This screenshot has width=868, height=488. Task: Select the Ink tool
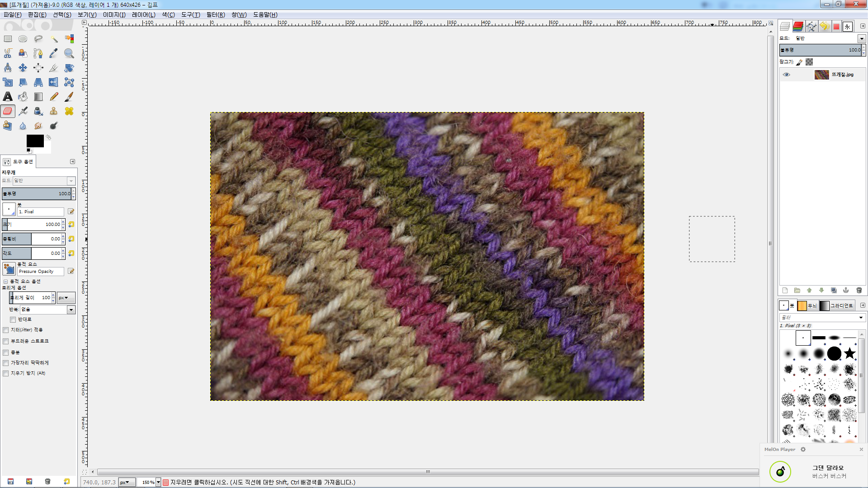tap(38, 111)
